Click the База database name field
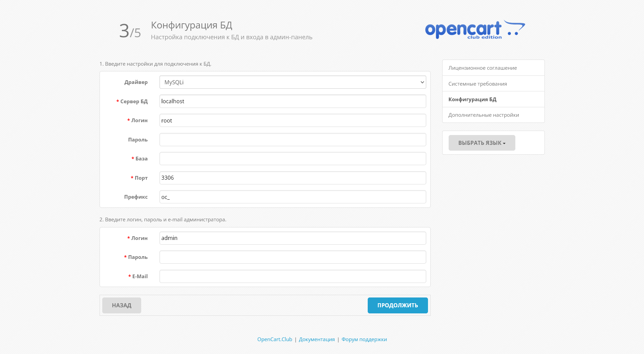The width and height of the screenshot is (644, 354). (293, 158)
